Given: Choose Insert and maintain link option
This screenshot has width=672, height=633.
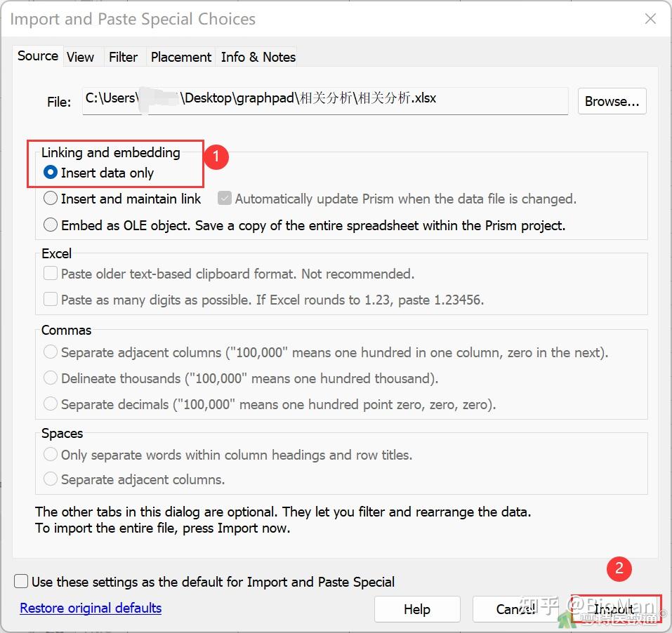Looking at the screenshot, I should pos(51,199).
